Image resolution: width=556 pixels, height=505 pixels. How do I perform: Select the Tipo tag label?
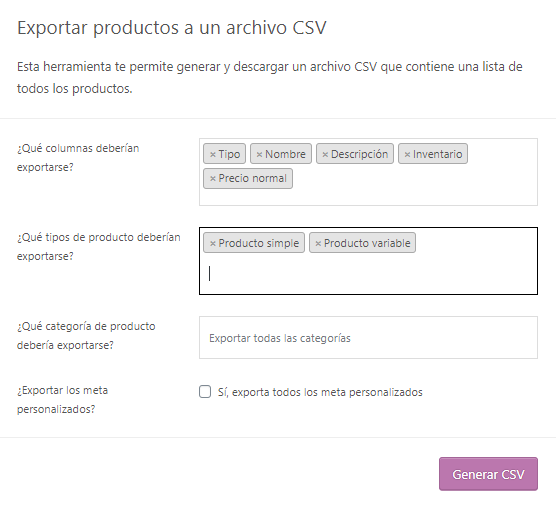[x=229, y=154]
